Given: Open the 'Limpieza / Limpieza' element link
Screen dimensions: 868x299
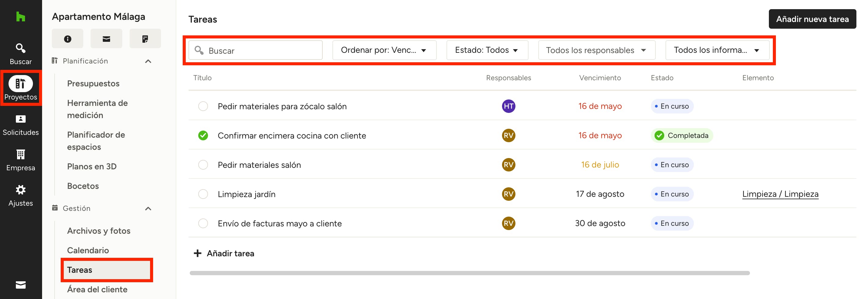Looking at the screenshot, I should pos(780,194).
